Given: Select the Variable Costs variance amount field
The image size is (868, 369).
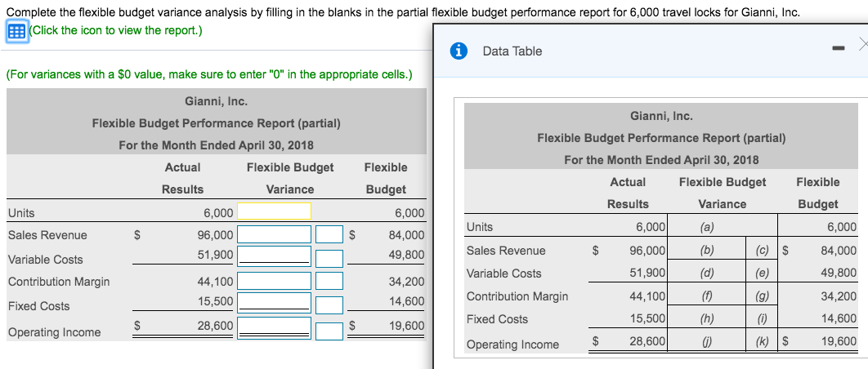Looking at the screenshot, I should (x=274, y=256).
